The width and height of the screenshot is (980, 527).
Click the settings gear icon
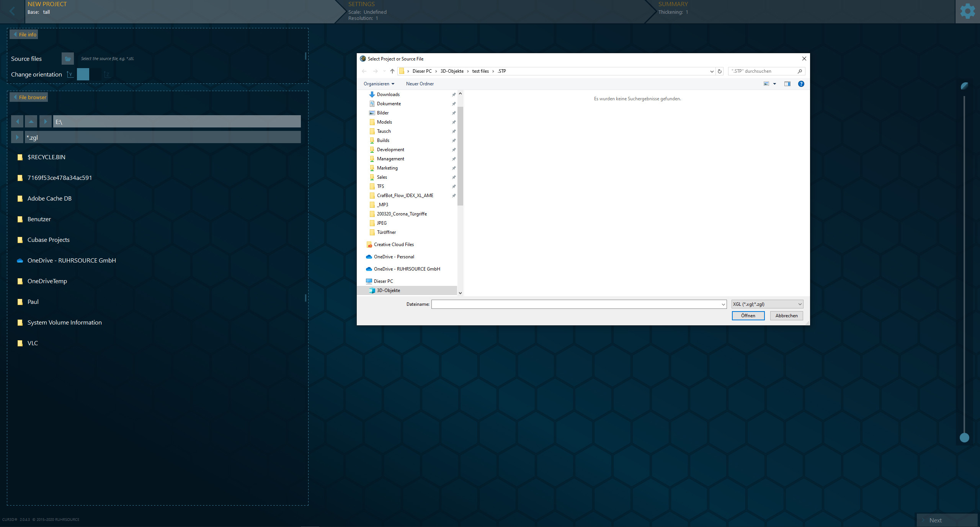coord(967,11)
